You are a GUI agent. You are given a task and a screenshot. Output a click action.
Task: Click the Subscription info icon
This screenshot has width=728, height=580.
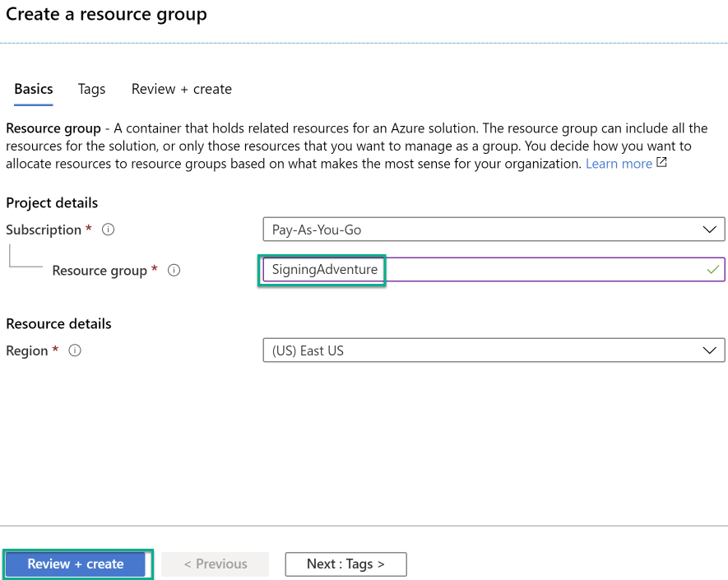108,230
